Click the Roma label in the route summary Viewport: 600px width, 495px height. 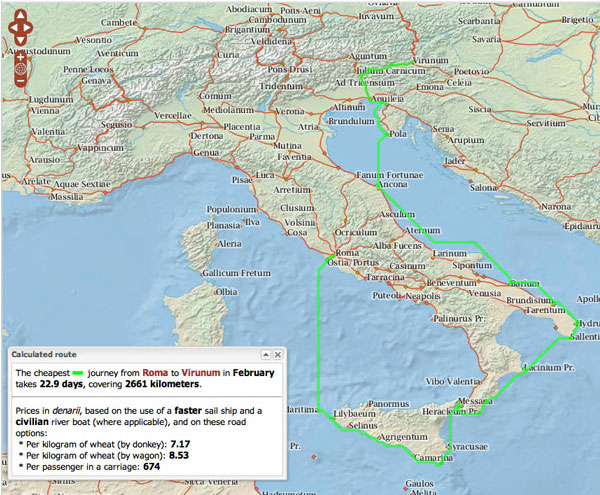coord(155,373)
